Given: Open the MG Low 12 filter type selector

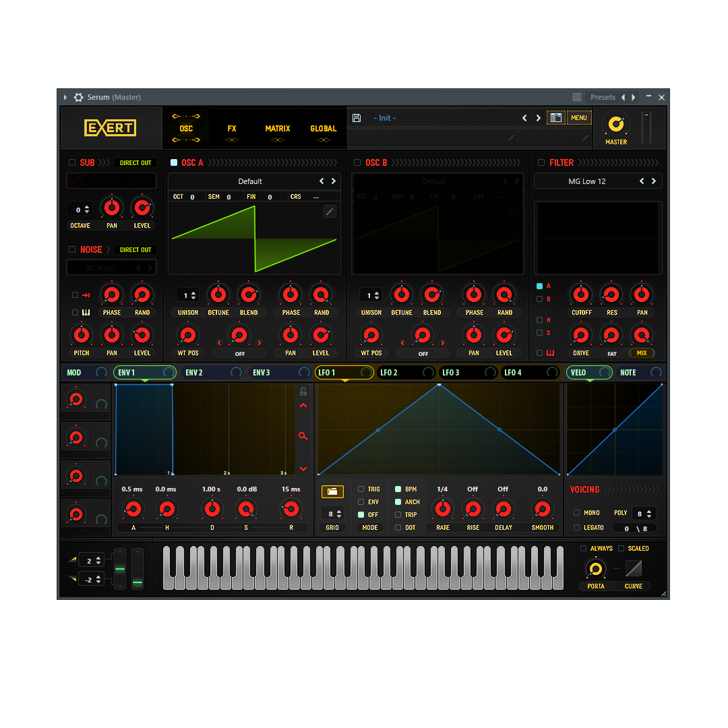Looking at the screenshot, I should (x=586, y=181).
